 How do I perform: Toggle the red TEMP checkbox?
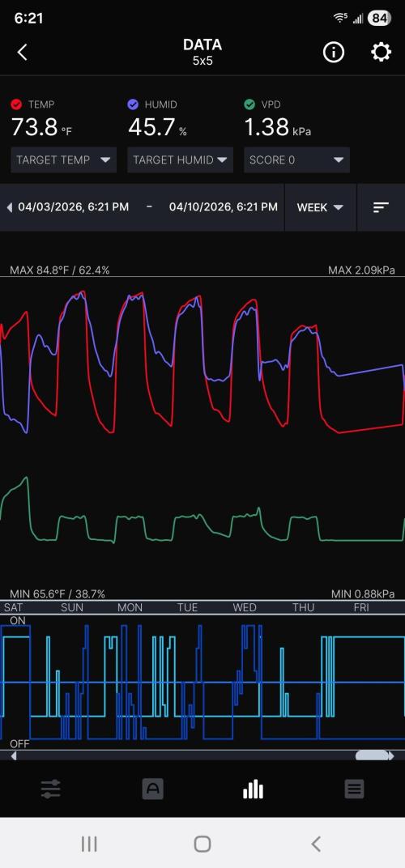(16, 104)
